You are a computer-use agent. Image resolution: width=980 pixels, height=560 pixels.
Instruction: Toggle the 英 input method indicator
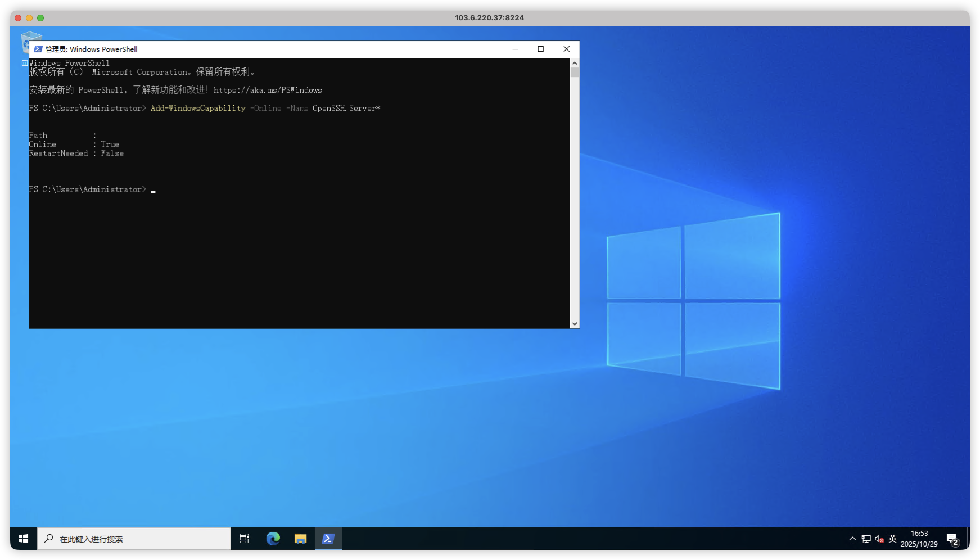click(893, 539)
